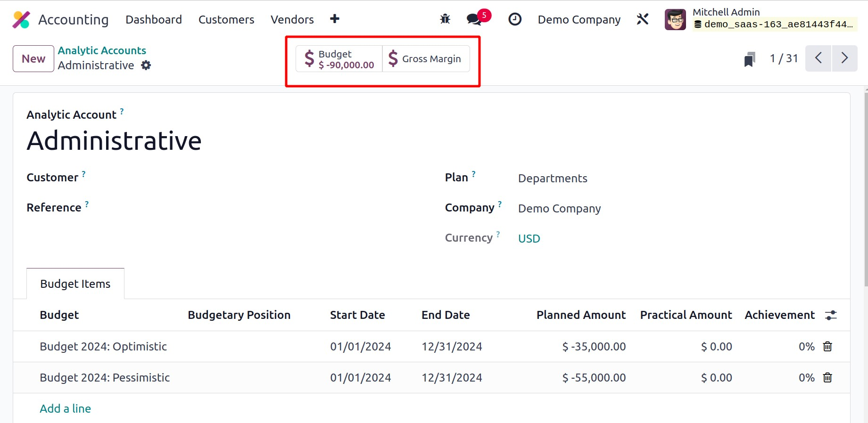This screenshot has width=868, height=423.
Task: Delete the Budget 2024: Optimistic line
Action: tap(827, 347)
